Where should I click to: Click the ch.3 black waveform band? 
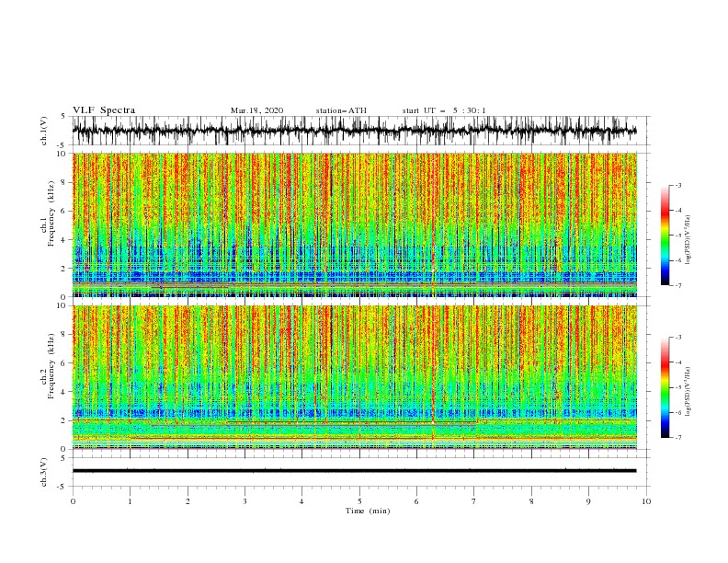[354, 471]
